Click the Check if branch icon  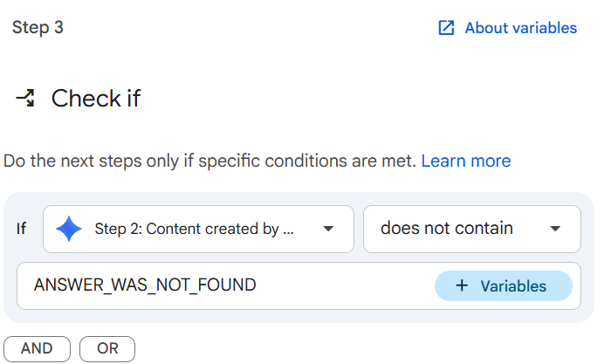point(25,99)
